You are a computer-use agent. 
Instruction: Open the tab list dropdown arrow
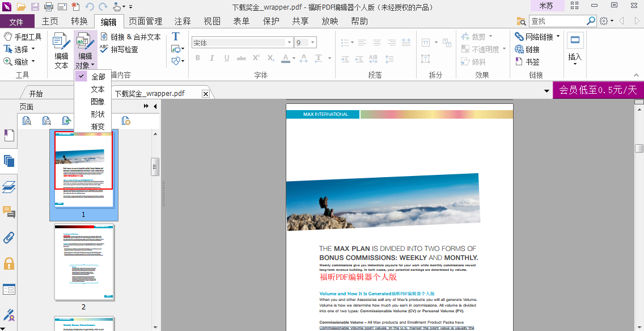[546, 91]
